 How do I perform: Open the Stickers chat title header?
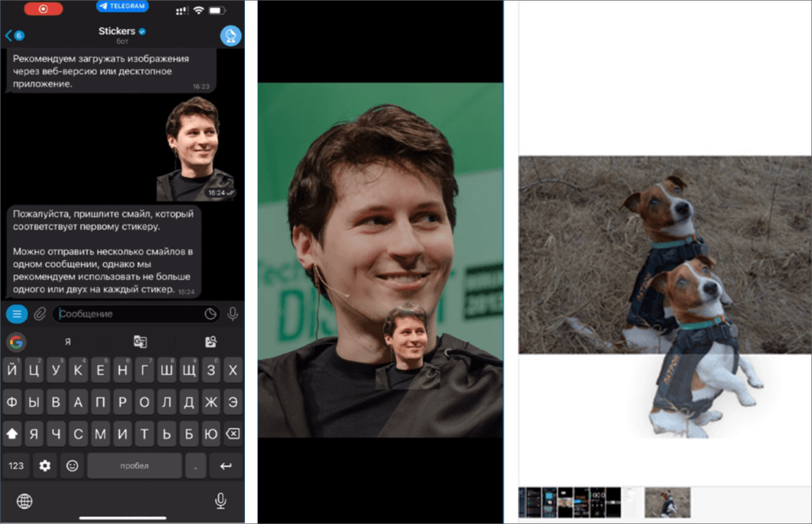pyautogui.click(x=122, y=35)
